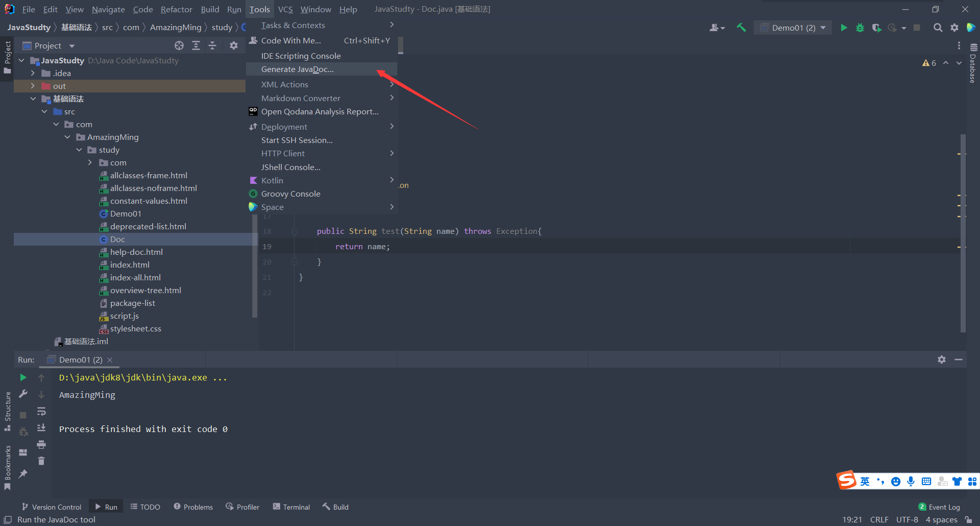Hide the Run tool window
This screenshot has height=526, width=980.
coord(959,360)
